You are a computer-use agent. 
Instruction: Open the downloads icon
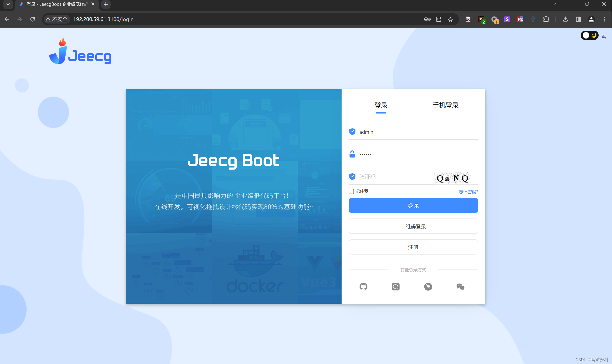(565, 19)
